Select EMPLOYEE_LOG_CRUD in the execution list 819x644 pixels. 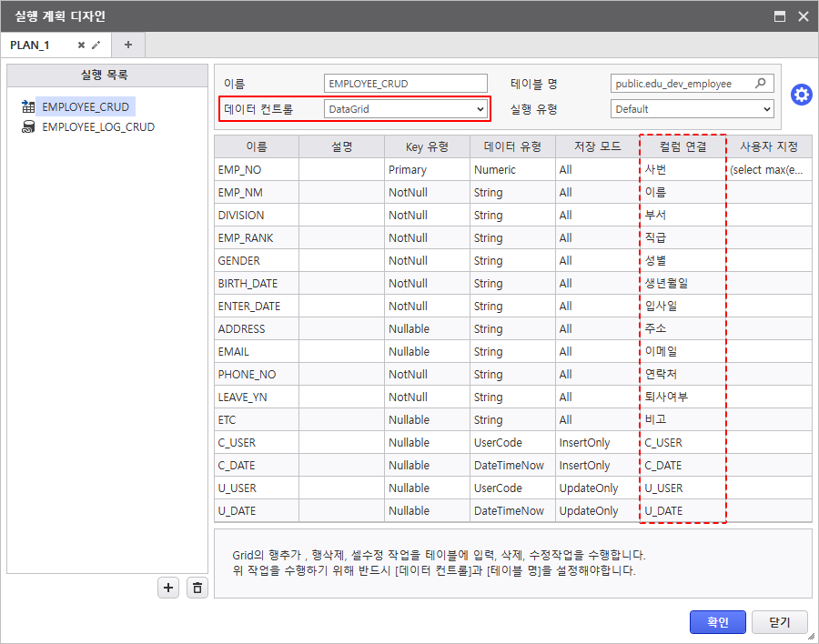97,127
